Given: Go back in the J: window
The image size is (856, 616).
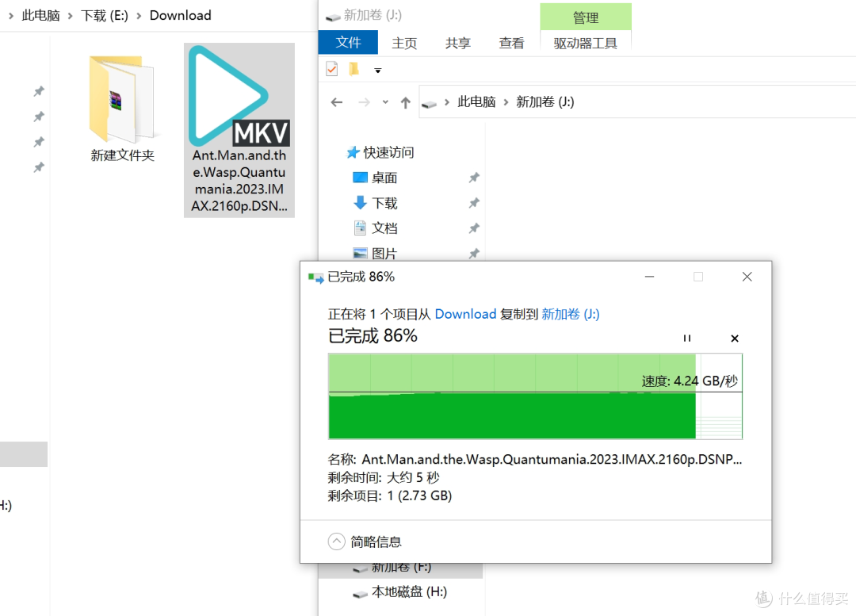Looking at the screenshot, I should tap(337, 102).
